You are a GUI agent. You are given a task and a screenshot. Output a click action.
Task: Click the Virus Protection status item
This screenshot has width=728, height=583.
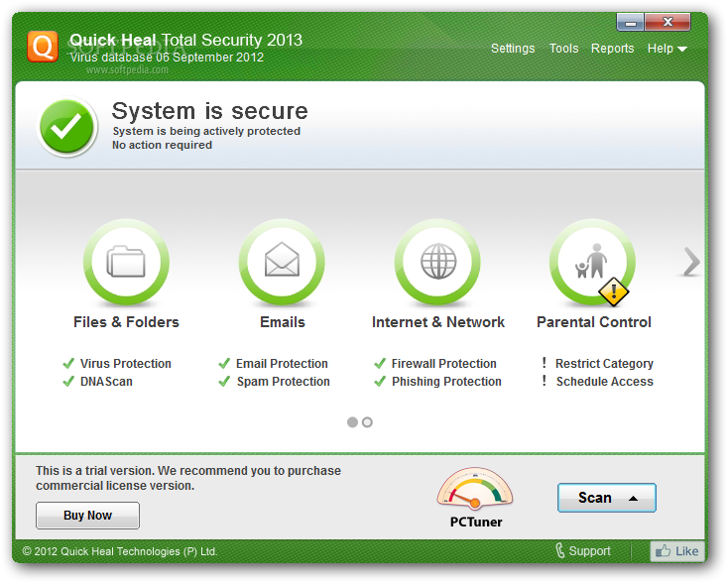pos(117,364)
